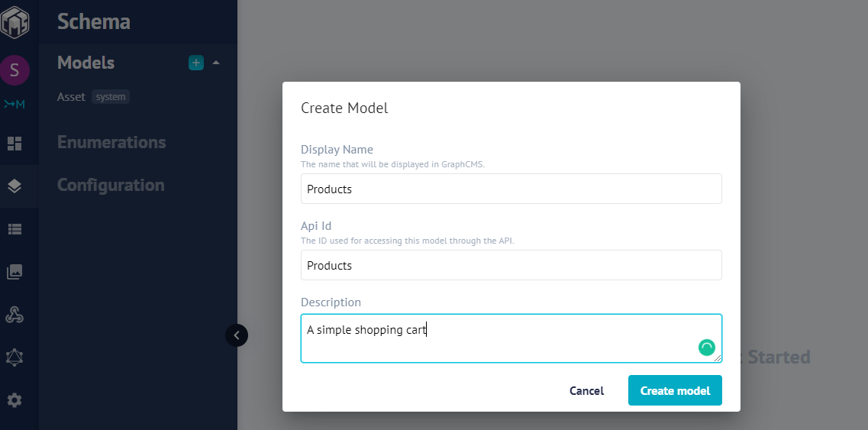Click the Create model button
This screenshot has height=430, width=868.
[x=675, y=390]
